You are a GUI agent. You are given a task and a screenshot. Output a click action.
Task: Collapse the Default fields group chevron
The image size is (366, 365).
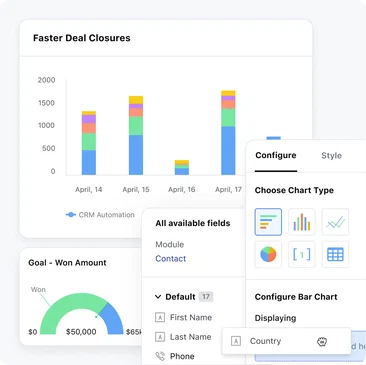158,297
